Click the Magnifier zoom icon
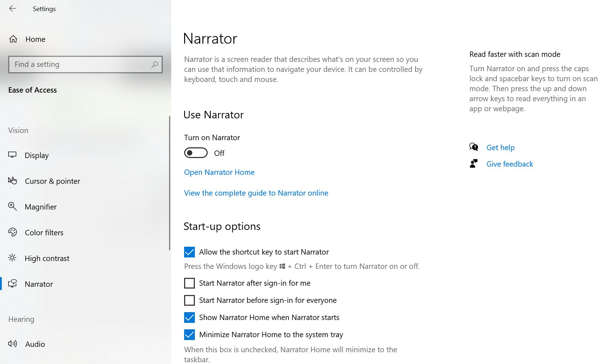The width and height of the screenshot is (601, 364). [13, 206]
